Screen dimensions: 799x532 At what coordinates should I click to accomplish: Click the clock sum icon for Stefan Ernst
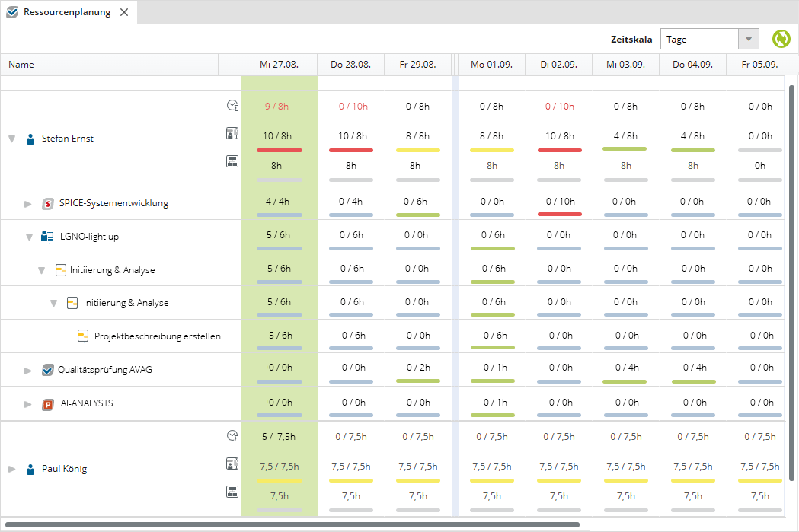click(x=233, y=107)
